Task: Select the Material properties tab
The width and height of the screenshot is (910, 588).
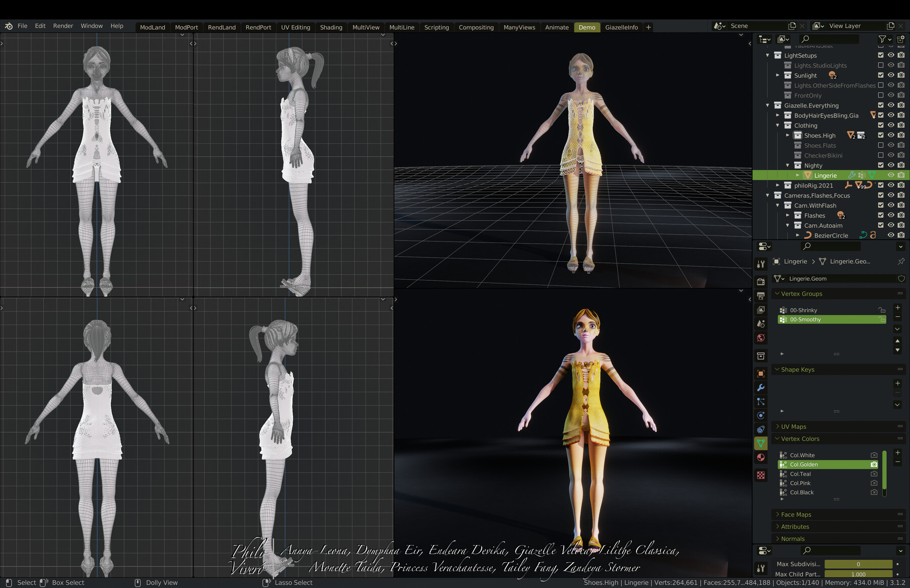Action: click(761, 457)
